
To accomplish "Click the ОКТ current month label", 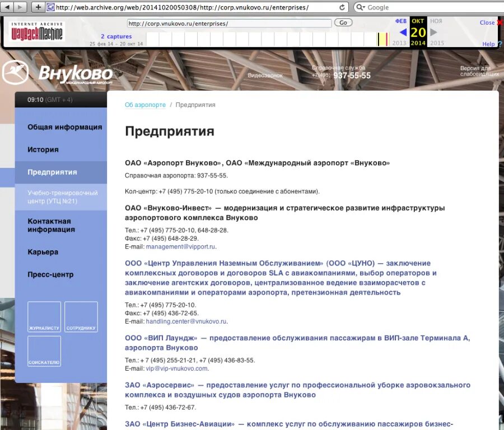I will (x=418, y=21).
